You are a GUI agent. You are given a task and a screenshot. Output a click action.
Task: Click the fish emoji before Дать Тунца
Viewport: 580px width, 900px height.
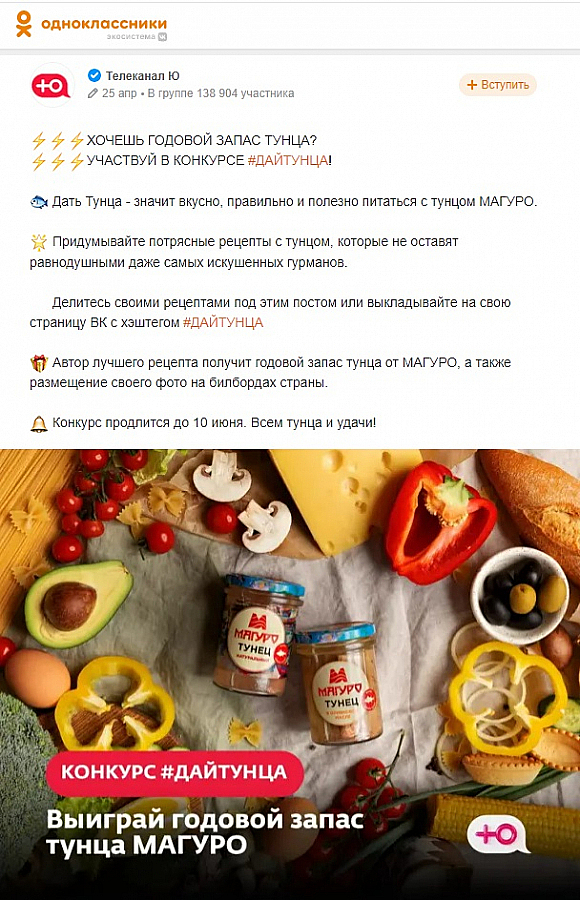38,202
